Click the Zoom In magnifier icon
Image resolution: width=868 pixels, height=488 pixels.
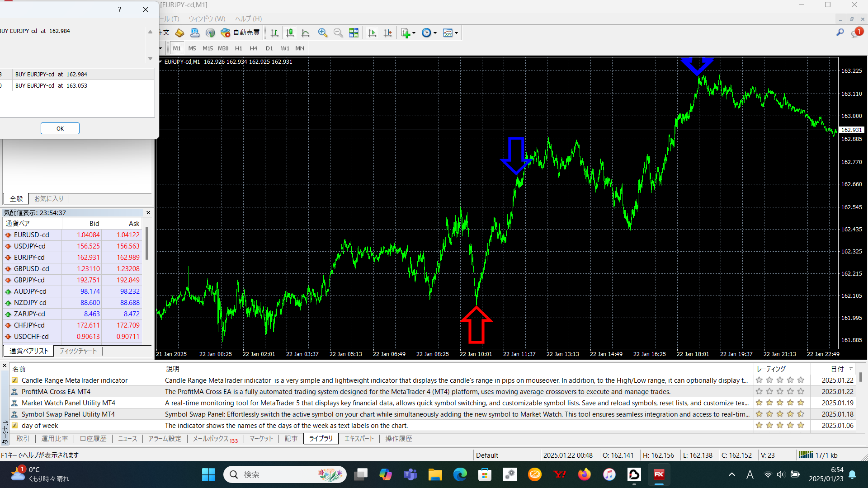pos(323,33)
